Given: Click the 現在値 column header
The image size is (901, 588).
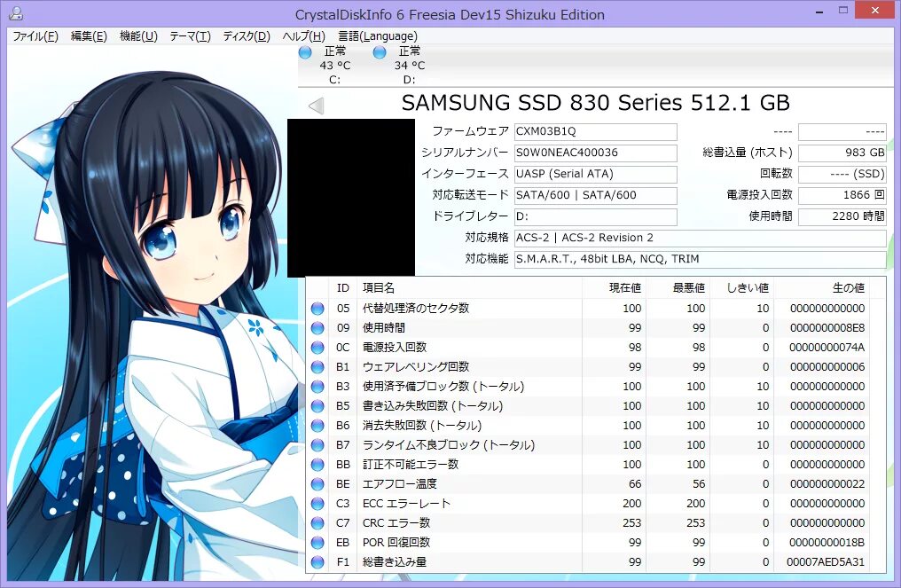Looking at the screenshot, I should click(x=615, y=288).
